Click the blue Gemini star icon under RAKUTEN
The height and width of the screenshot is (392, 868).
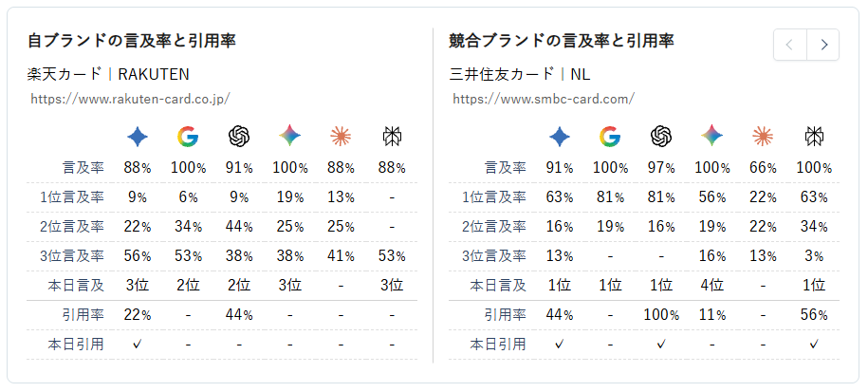click(138, 137)
